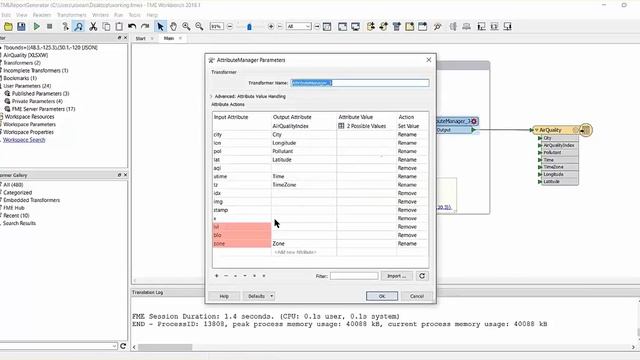Select the red 'zone' input attribute cell
Viewport: 640px width, 360px height.
(242, 244)
